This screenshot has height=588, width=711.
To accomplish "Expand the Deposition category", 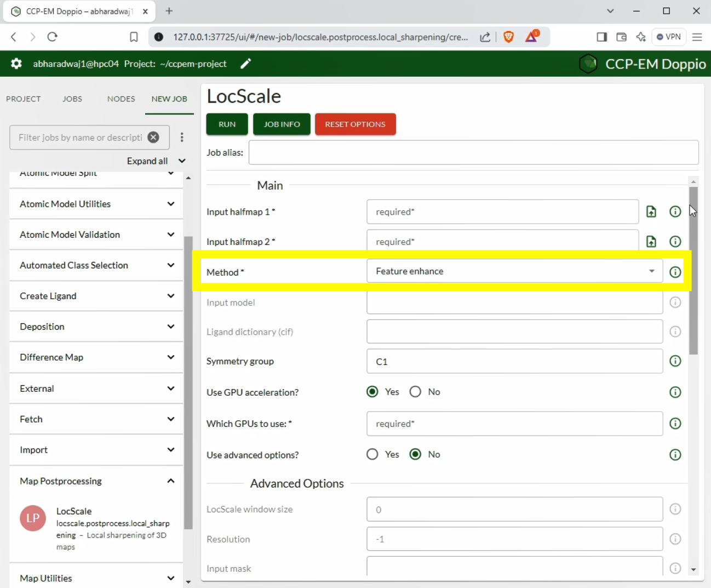I will (x=96, y=327).
